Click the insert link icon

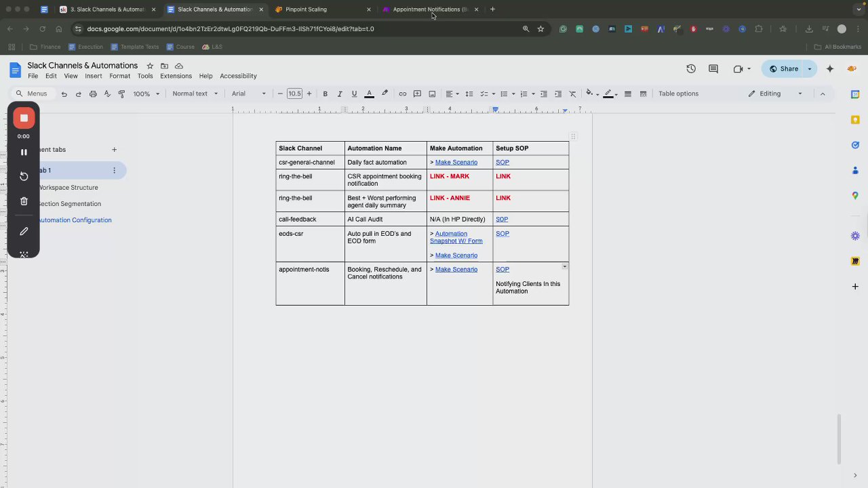403,94
